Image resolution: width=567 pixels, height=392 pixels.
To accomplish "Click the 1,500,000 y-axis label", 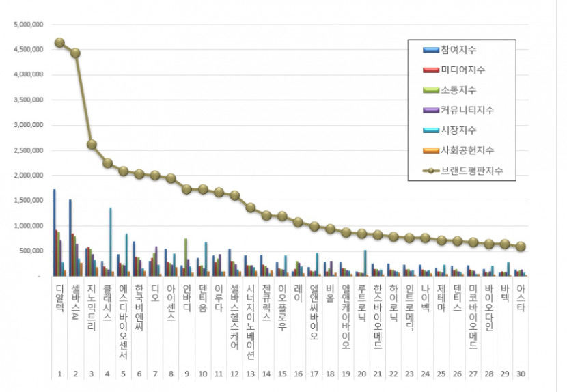I will (x=29, y=200).
